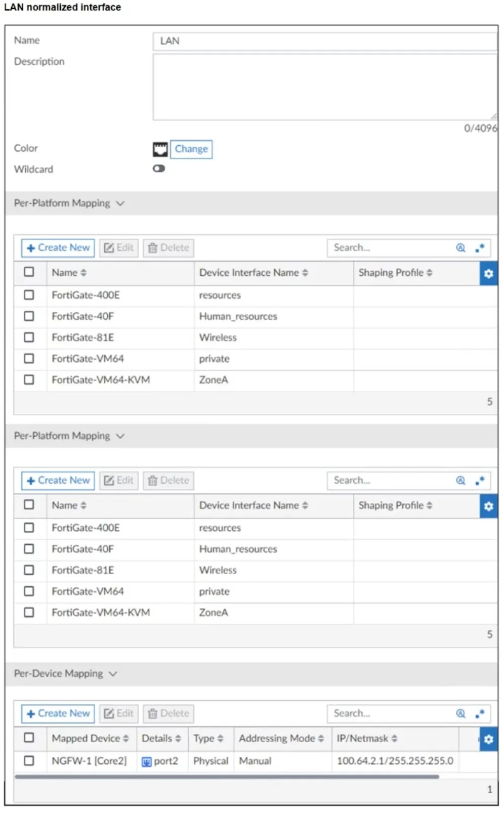Screen dimensions: 504x813
Task: Click the search icon in Per-Device Mapping table
Action: pos(460,713)
